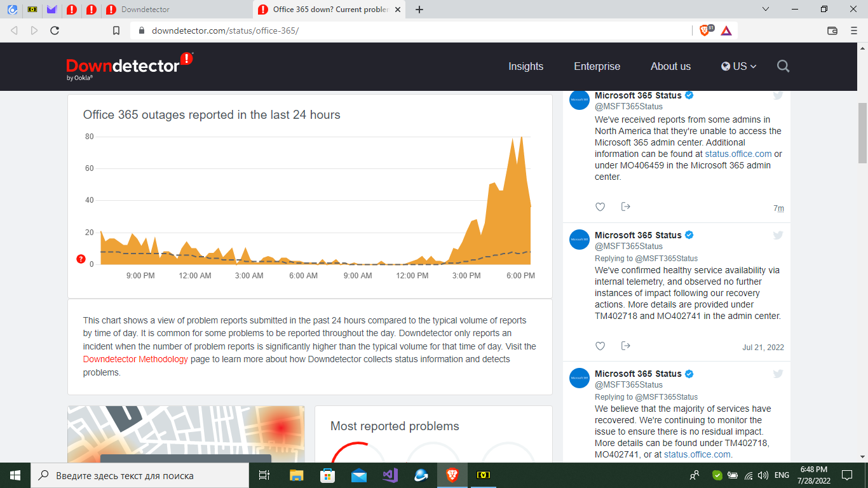Open a new browser tab
The height and width of the screenshot is (488, 868).
click(419, 10)
